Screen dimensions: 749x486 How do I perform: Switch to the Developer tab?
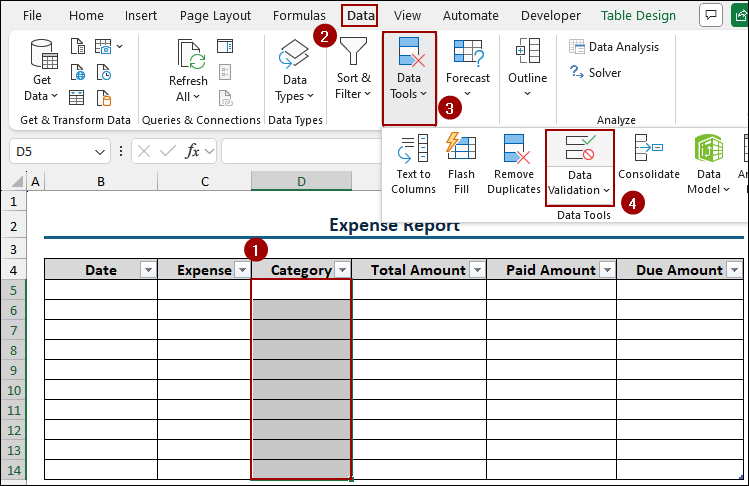551,15
